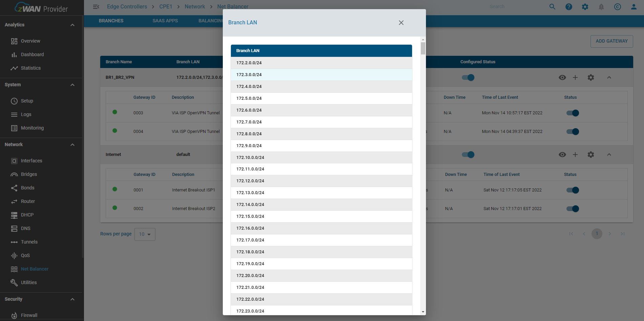Screen dimensions: 644x321
Task: Click the notifications bell icon
Action: (x=601, y=7)
